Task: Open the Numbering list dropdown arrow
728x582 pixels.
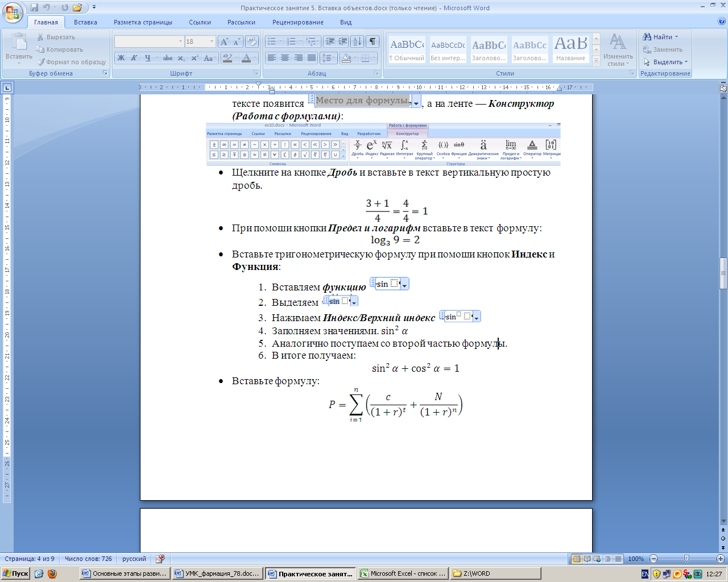Action: pos(301,41)
